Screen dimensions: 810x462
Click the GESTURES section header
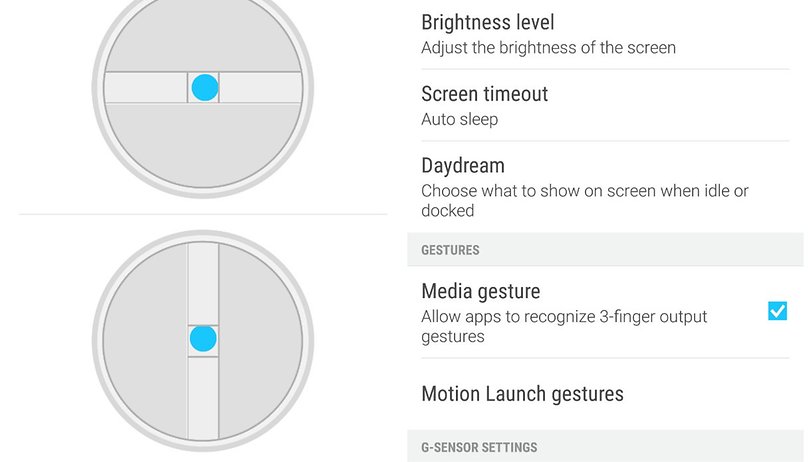tap(605, 250)
